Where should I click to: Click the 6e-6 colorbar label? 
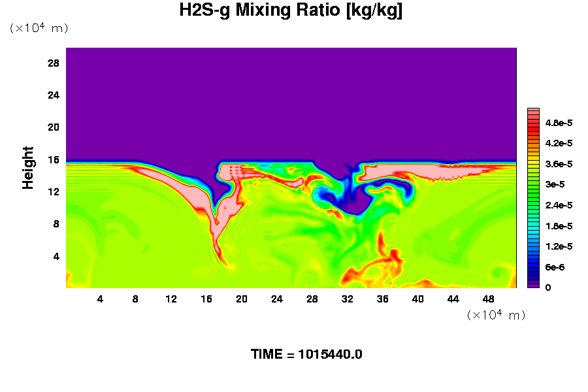pyautogui.click(x=555, y=267)
